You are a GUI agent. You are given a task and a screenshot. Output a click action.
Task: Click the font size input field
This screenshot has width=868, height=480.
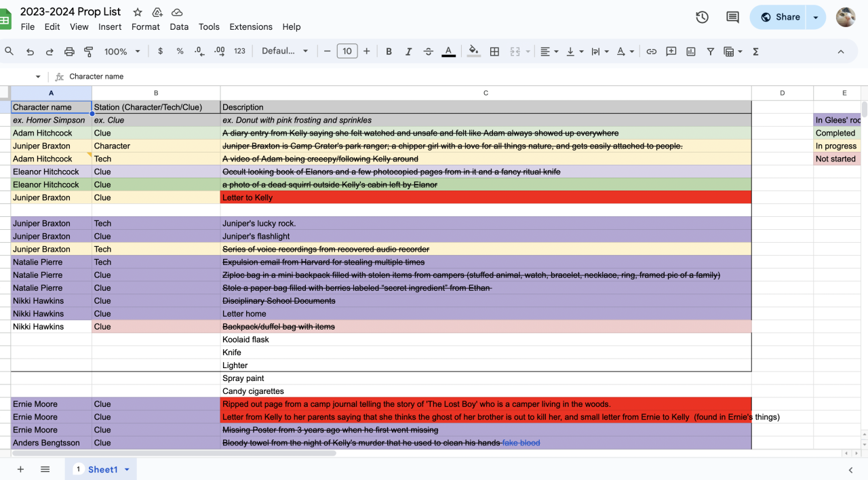click(347, 52)
